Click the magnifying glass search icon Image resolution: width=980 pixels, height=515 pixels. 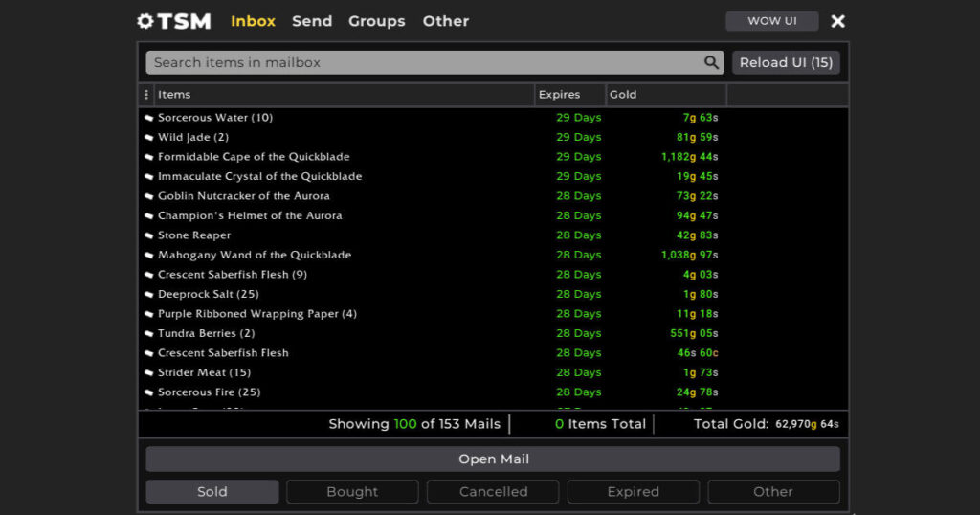point(711,62)
